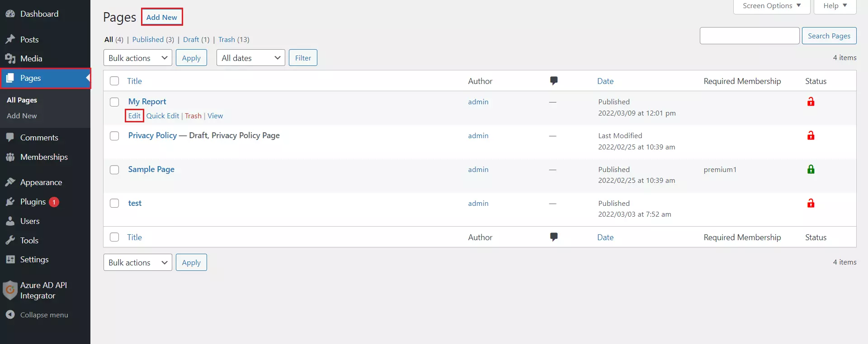
Task: Click Quick Edit under My Report
Action: pyautogui.click(x=163, y=116)
